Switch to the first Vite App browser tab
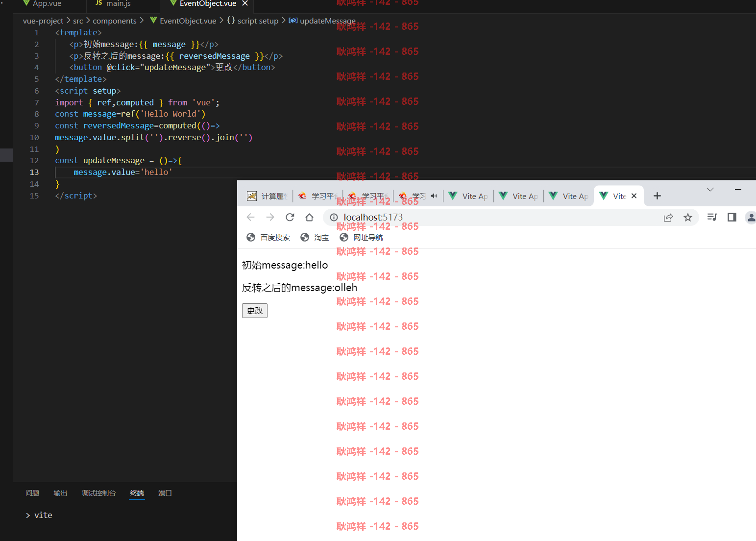 [x=468, y=196]
